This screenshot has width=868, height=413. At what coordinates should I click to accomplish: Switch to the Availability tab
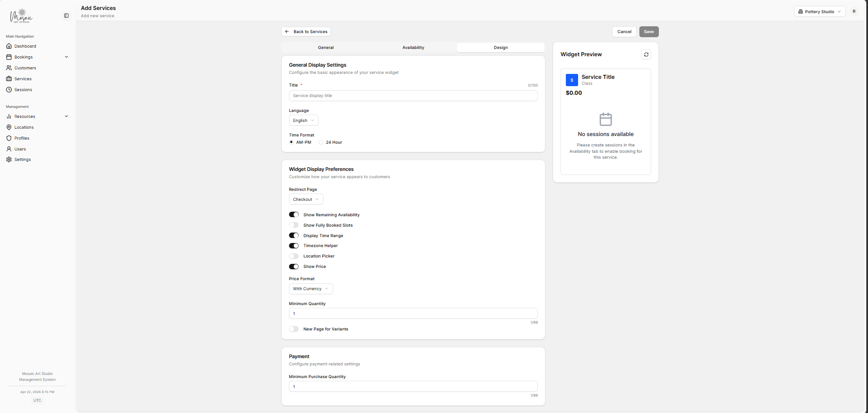[x=412, y=47]
